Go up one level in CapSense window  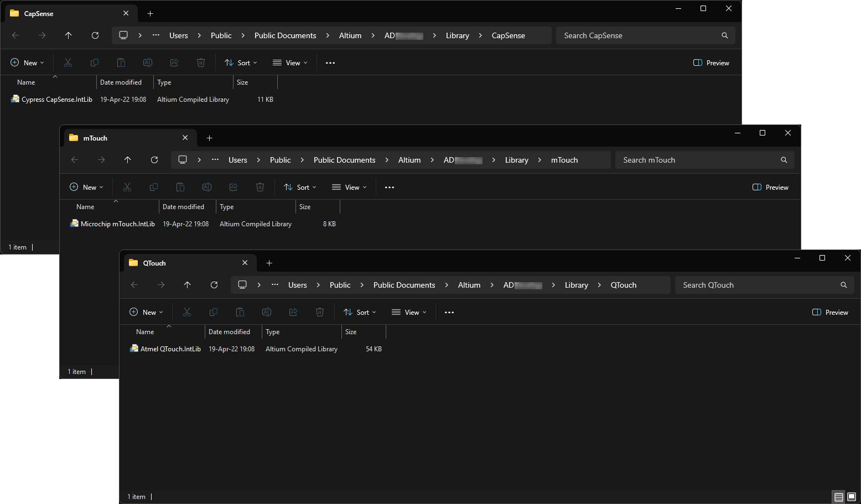pyautogui.click(x=69, y=35)
